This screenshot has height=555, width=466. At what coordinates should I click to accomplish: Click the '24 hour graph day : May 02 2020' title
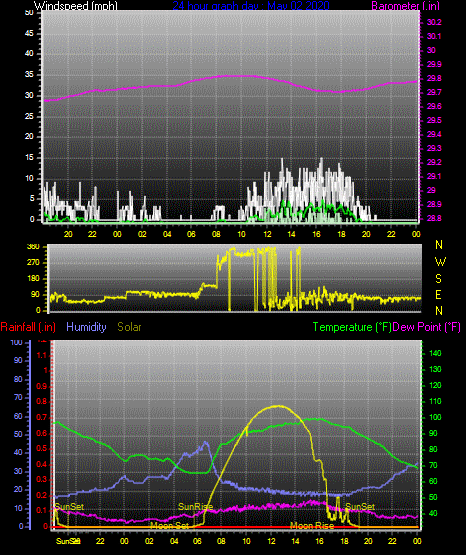[251, 5]
